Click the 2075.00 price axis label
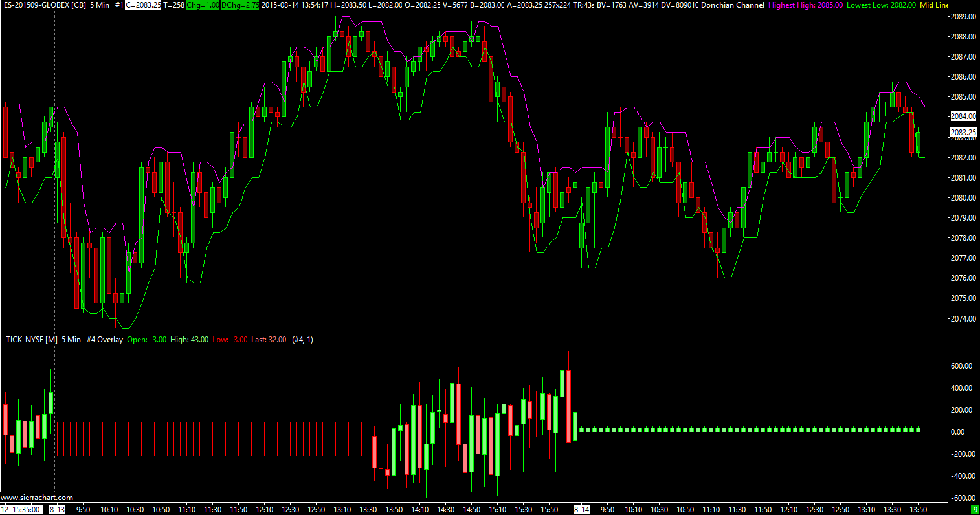Image resolution: width=980 pixels, height=515 pixels. 963,298
